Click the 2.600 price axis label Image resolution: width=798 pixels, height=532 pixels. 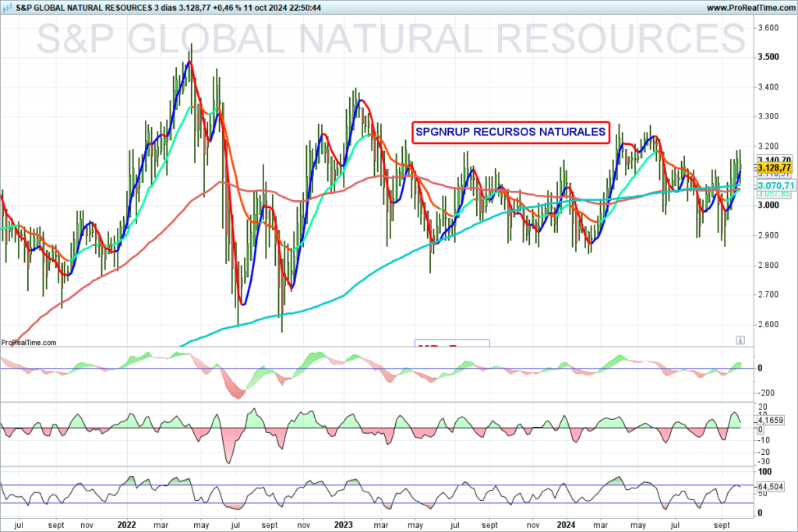[x=768, y=324]
